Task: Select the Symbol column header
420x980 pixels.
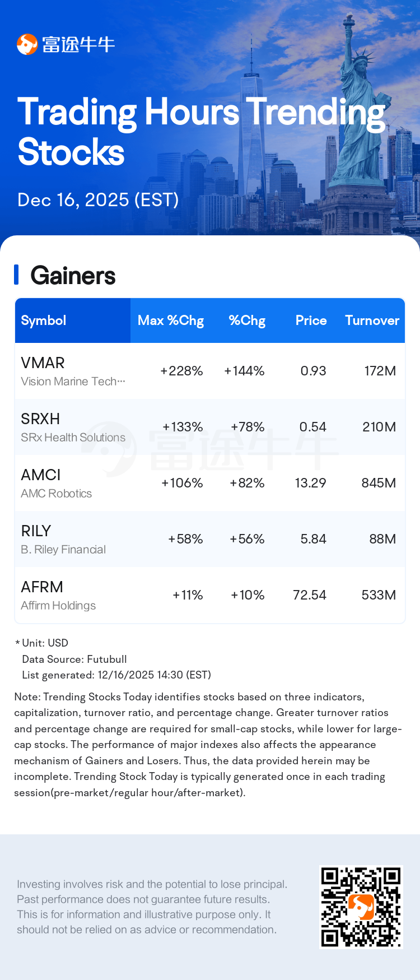Action: (x=44, y=321)
